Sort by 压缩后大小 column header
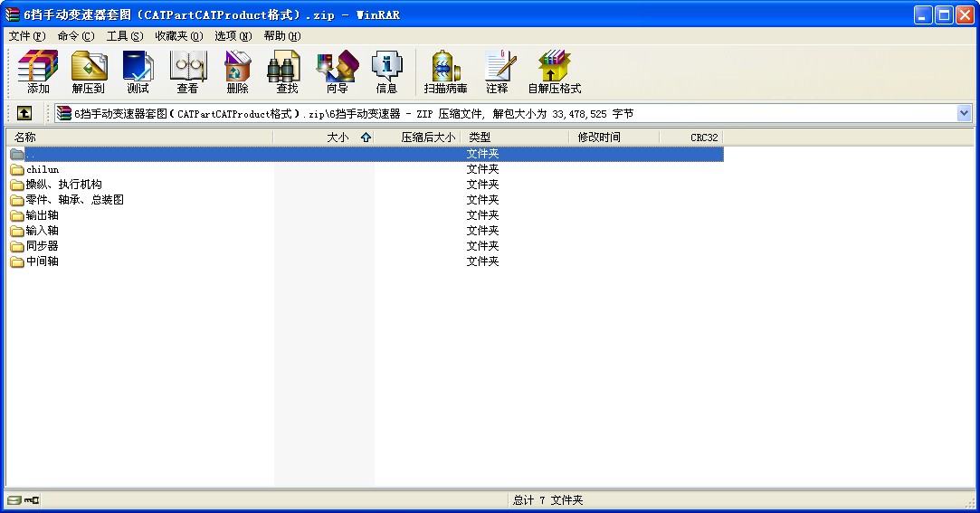The height and width of the screenshot is (513, 980). pyautogui.click(x=417, y=138)
